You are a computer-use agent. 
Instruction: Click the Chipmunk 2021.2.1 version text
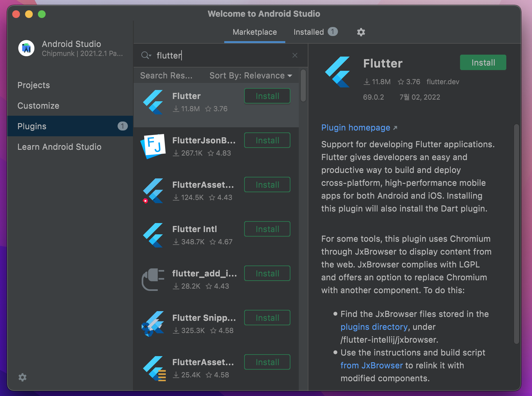82,53
